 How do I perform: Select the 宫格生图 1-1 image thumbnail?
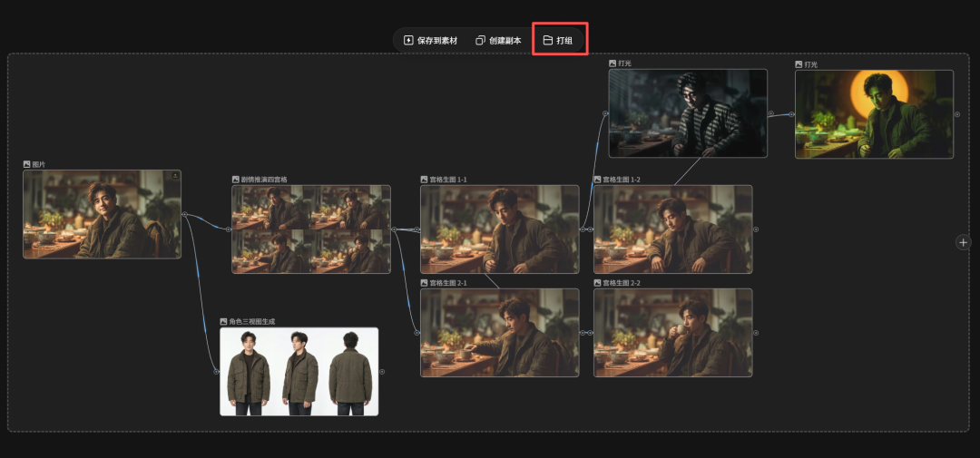pos(500,229)
